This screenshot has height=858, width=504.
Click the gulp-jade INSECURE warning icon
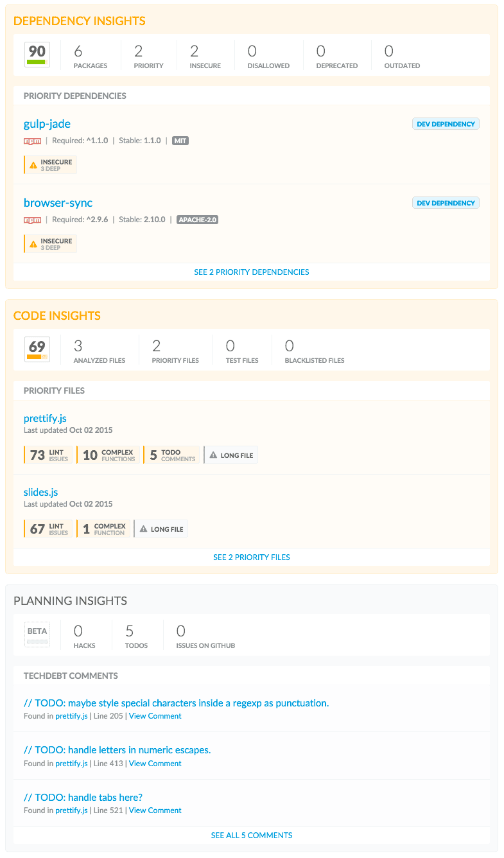[33, 165]
